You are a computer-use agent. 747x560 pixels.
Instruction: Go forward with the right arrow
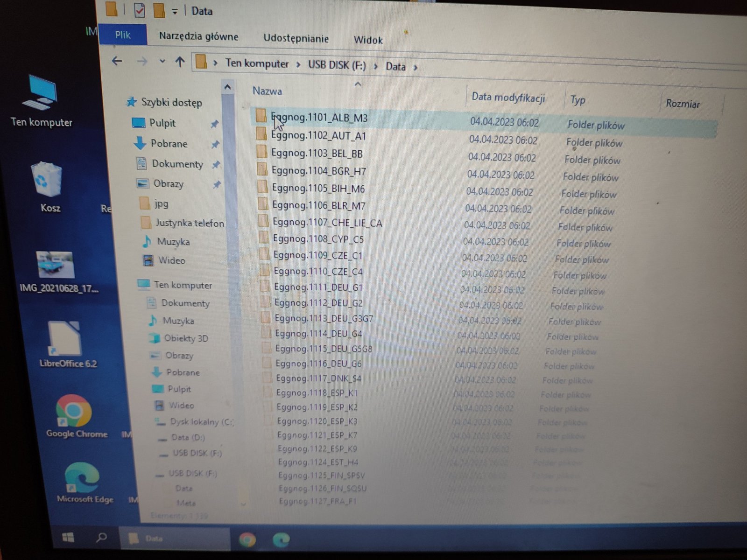tap(142, 61)
